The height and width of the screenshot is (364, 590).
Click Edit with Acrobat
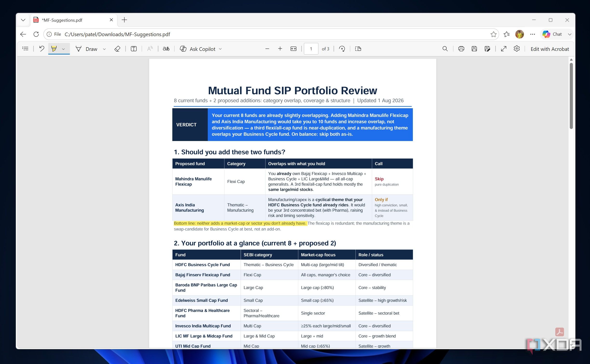[550, 49]
